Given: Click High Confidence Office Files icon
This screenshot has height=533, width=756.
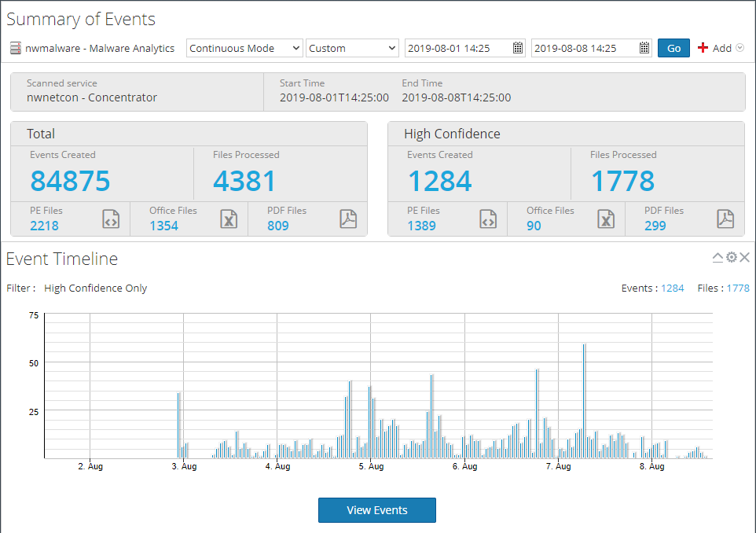Looking at the screenshot, I should pos(605,219).
